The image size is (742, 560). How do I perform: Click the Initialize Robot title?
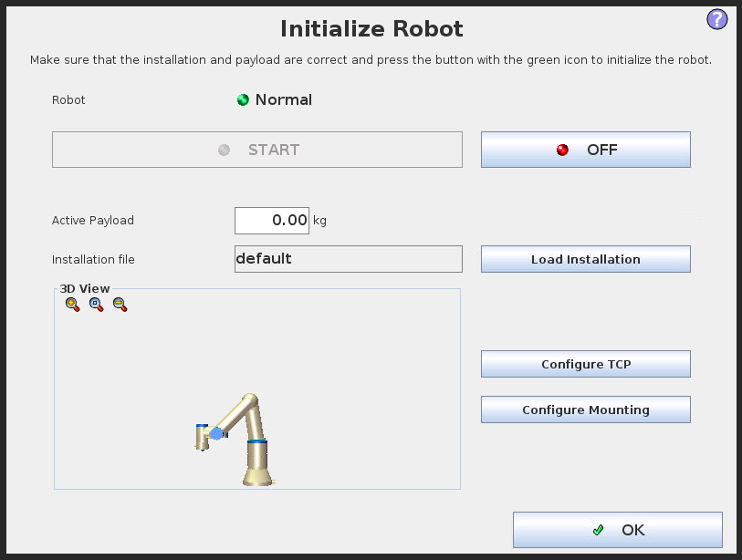click(371, 28)
